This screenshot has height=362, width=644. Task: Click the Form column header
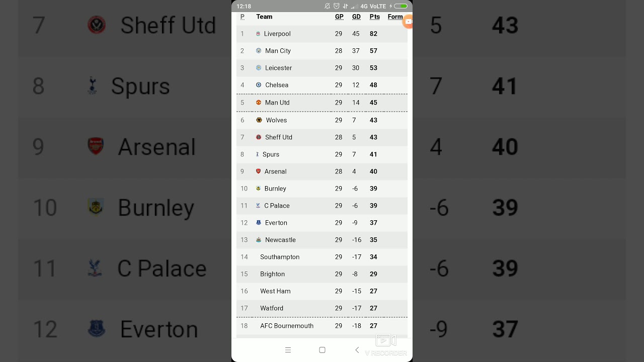pos(395,17)
